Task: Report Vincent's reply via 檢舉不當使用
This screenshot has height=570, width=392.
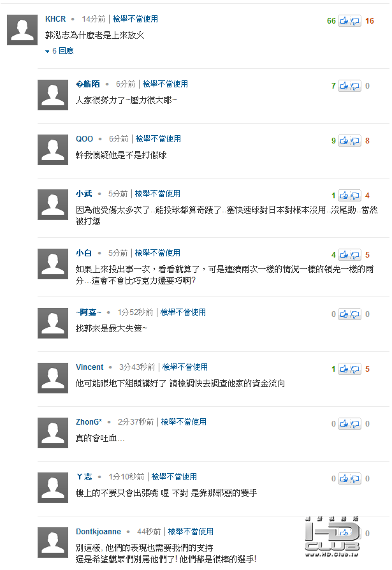Action: [x=185, y=367]
